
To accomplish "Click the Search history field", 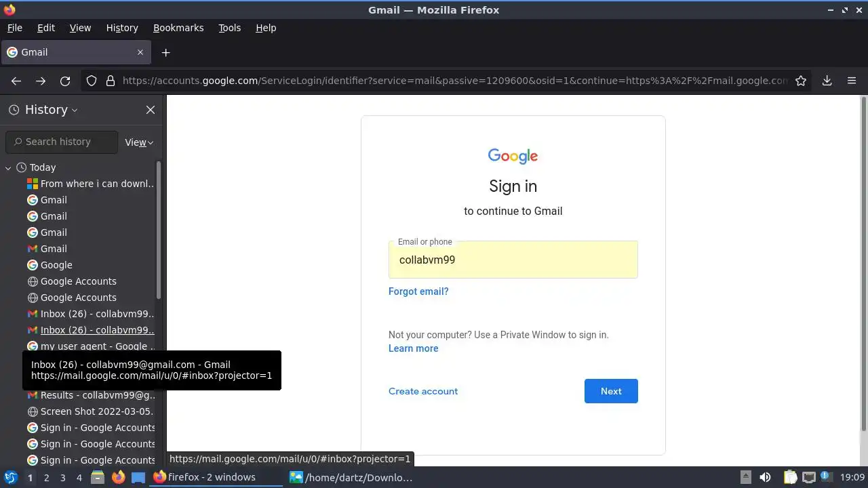I will coord(62,142).
